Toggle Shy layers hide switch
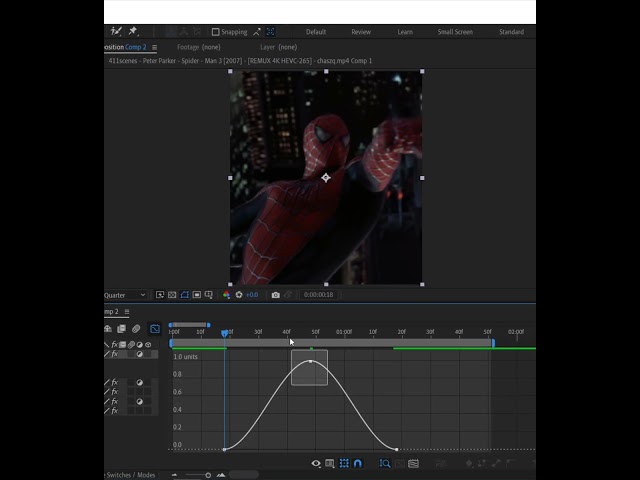 [x=108, y=329]
